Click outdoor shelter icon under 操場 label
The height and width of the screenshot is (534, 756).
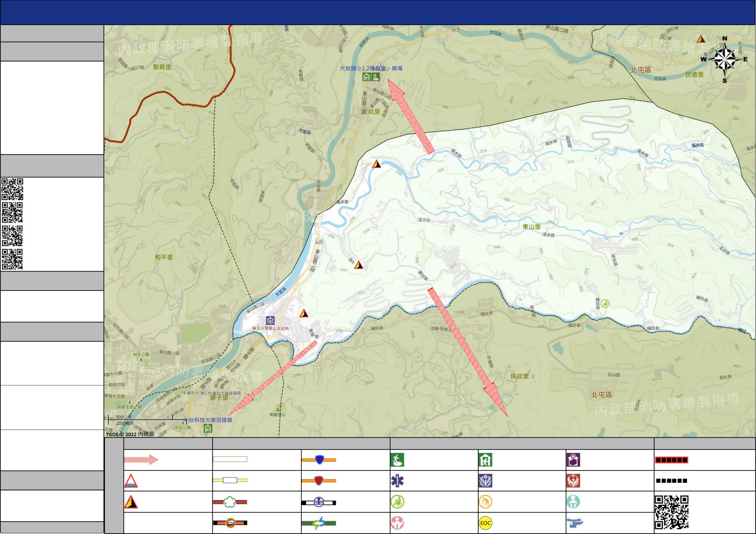(375, 77)
